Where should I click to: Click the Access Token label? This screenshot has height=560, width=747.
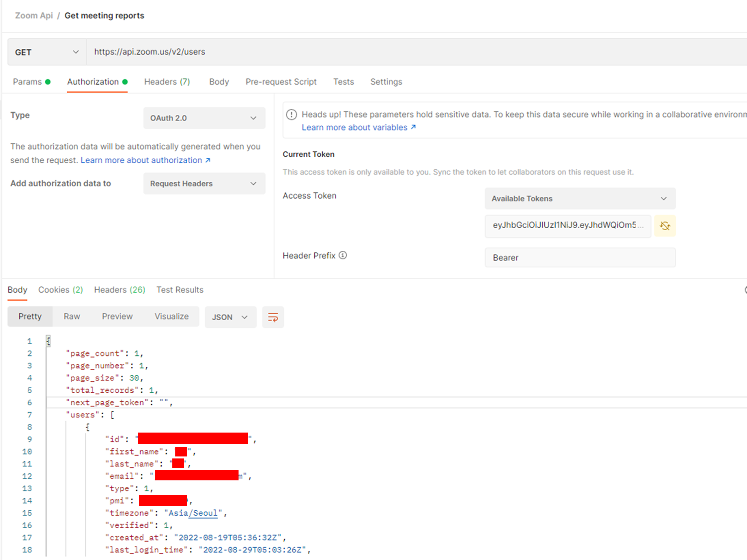click(x=310, y=196)
